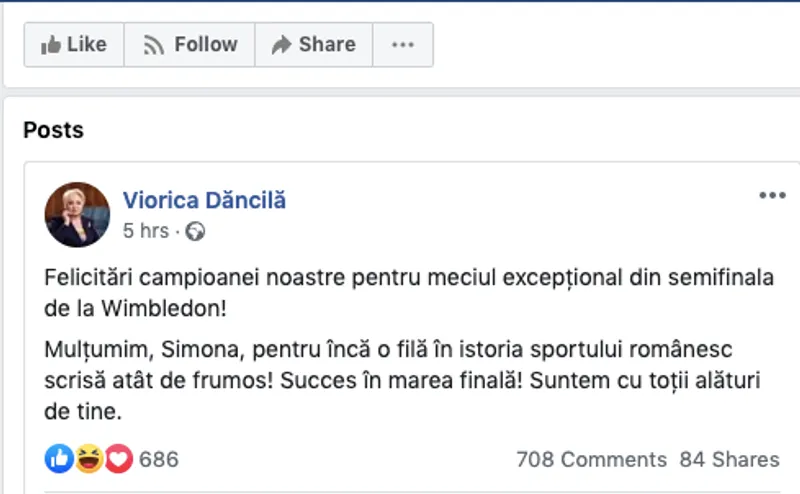Image resolution: width=800 pixels, height=494 pixels.
Task: Open the 708 Comments link
Action: (x=591, y=460)
